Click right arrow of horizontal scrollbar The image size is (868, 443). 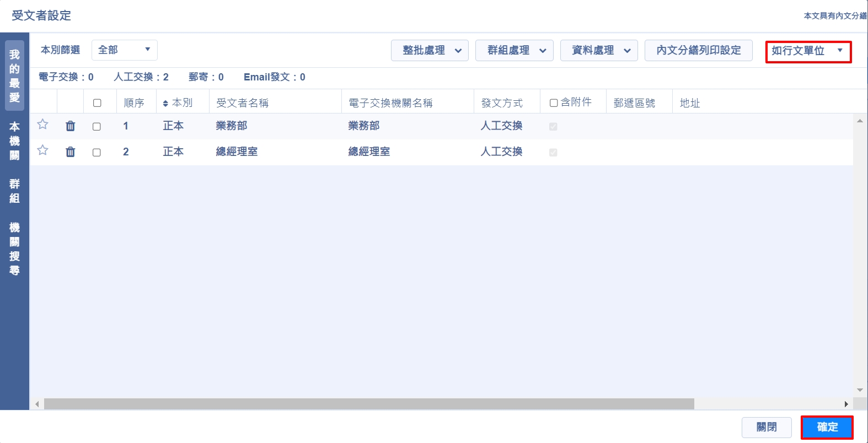[x=846, y=404]
